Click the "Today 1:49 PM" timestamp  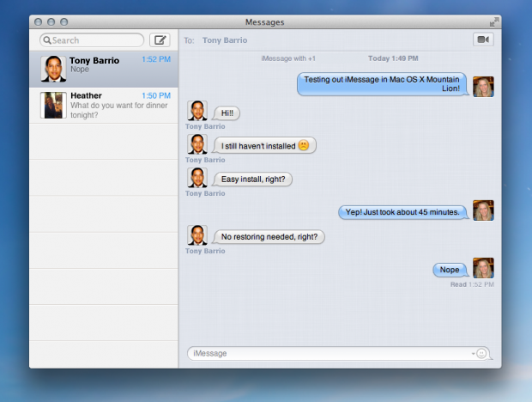393,58
